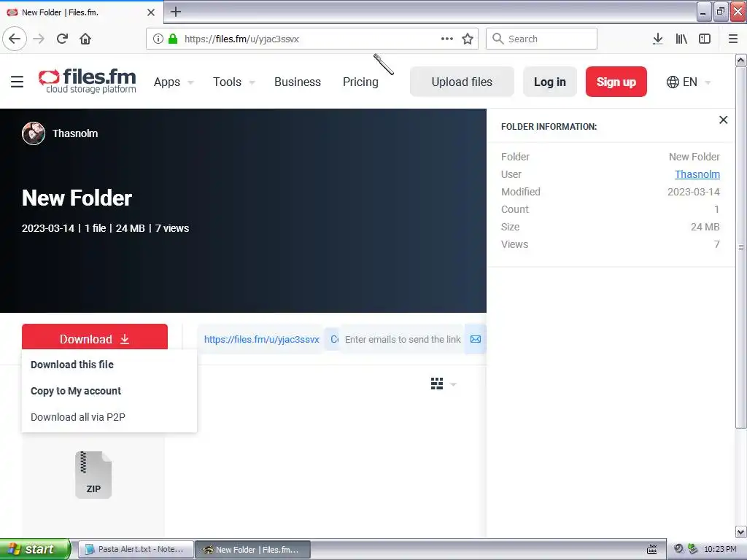Toggle the Firefox sidebar icon
This screenshot has width=747, height=560.
coord(705,39)
